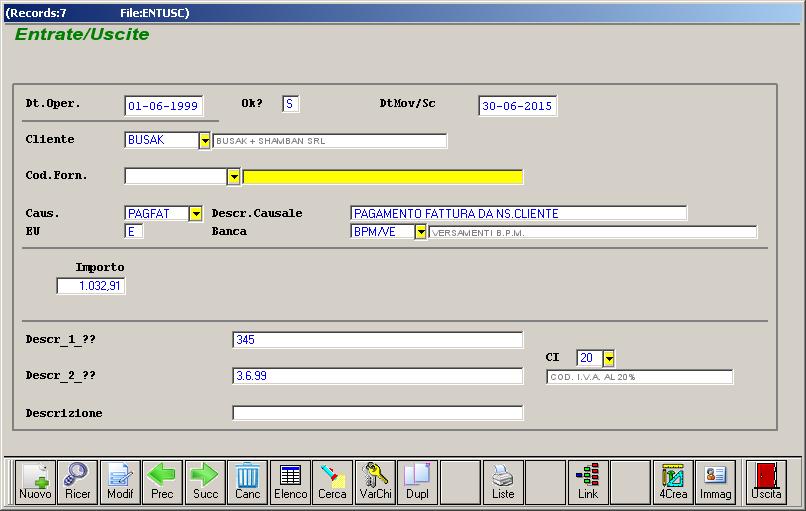Go to next record with Succ arrow
The height and width of the screenshot is (511, 806).
pos(205,482)
